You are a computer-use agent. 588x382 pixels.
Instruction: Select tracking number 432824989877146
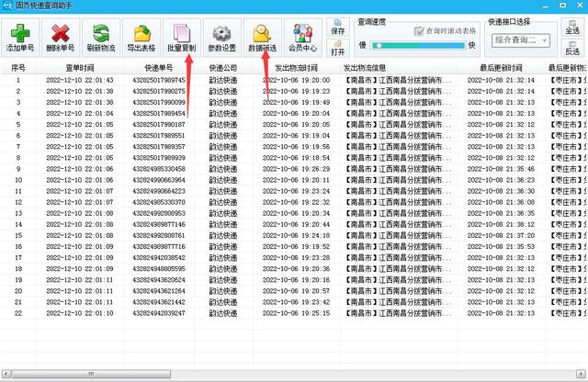159,225
